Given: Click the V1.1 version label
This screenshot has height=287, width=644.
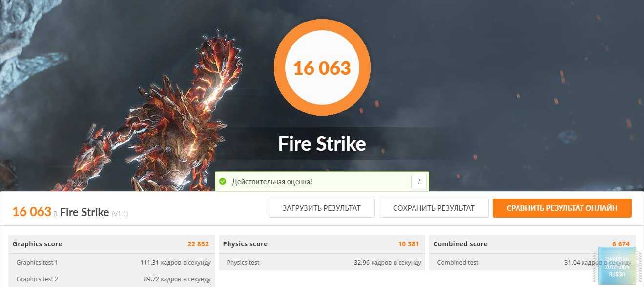Looking at the screenshot, I should [120, 214].
